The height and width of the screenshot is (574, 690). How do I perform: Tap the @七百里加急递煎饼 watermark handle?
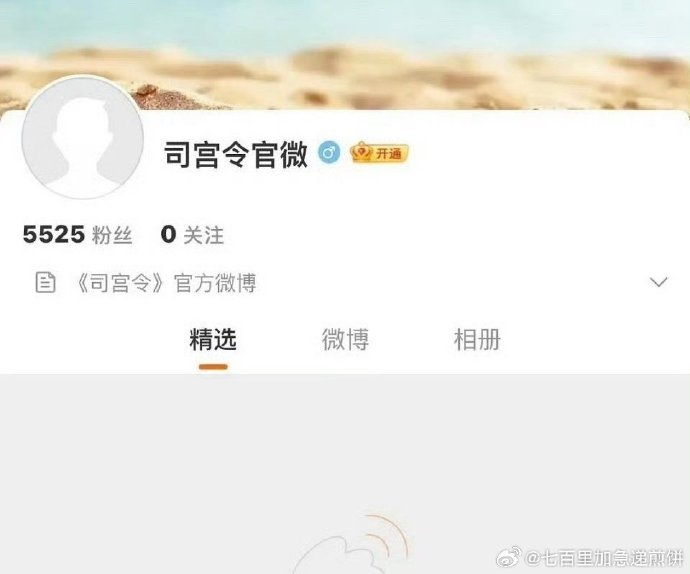coord(604,558)
